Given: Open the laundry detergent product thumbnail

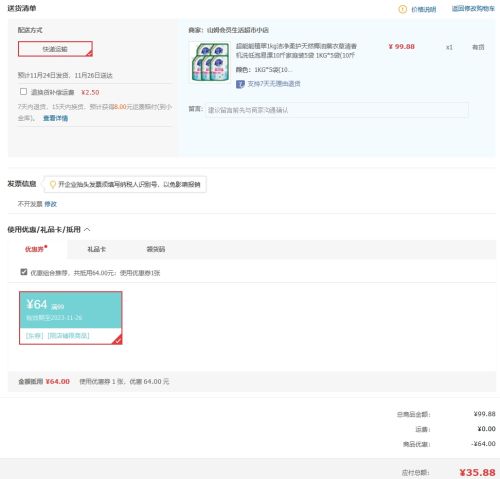Looking at the screenshot, I should pyautogui.click(x=211, y=62).
